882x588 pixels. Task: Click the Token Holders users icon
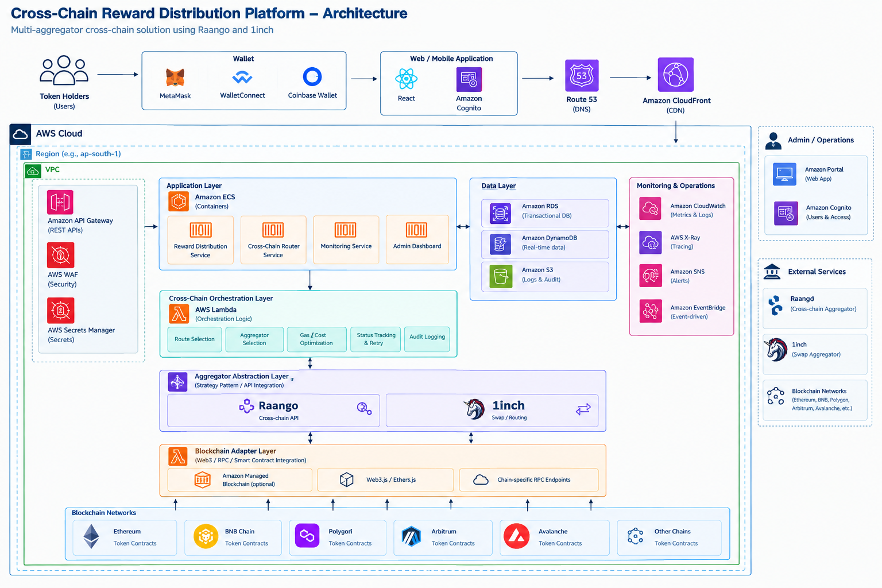(x=64, y=71)
